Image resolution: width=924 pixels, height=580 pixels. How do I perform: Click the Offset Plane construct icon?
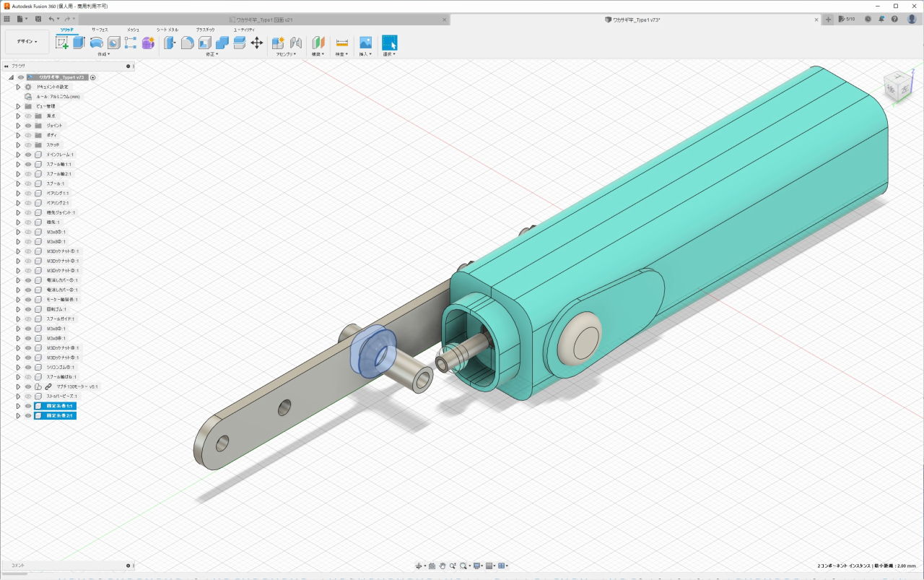pyautogui.click(x=318, y=43)
